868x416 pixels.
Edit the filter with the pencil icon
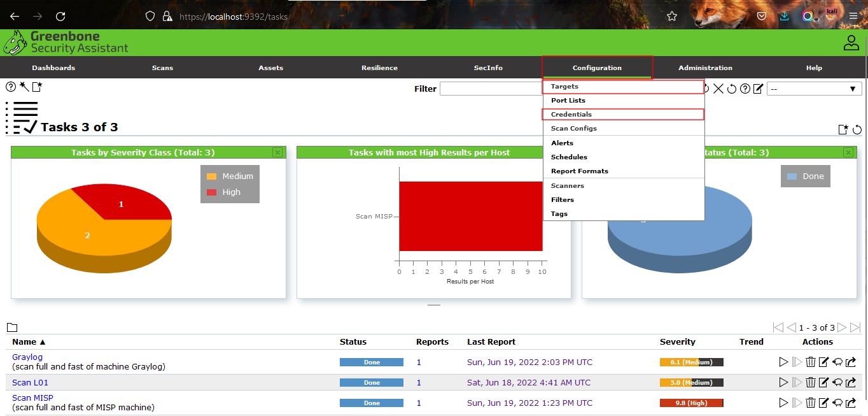click(x=758, y=89)
